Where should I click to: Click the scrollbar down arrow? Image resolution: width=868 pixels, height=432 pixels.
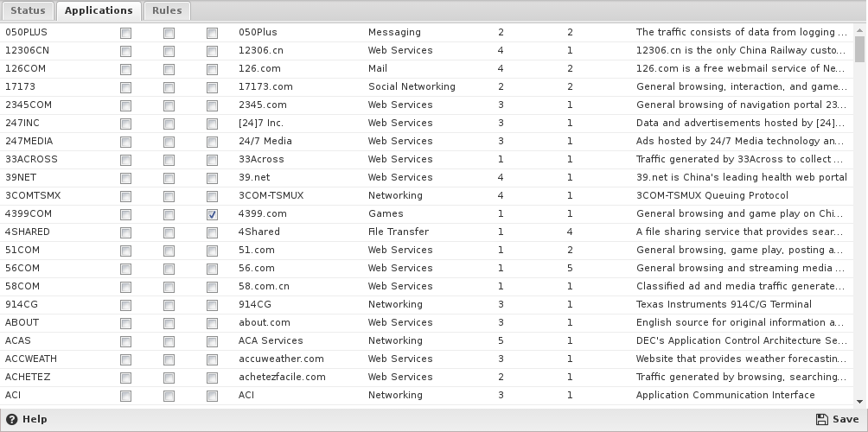coord(859,402)
